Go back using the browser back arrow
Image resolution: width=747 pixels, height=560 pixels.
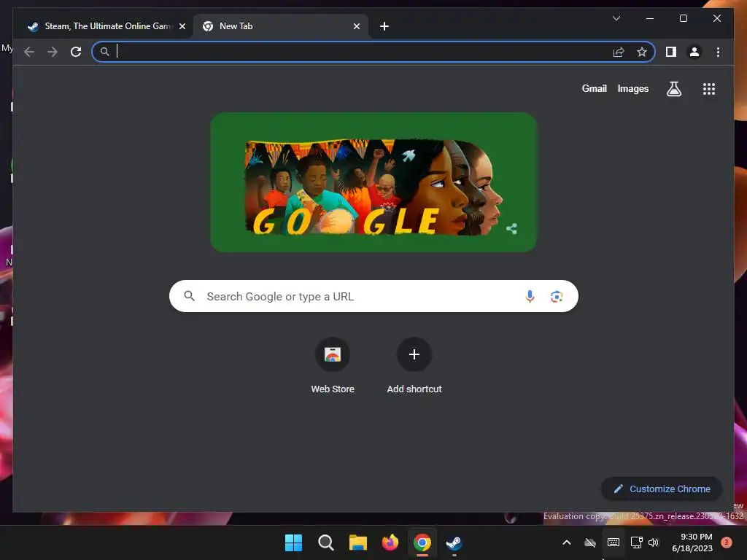tap(29, 52)
